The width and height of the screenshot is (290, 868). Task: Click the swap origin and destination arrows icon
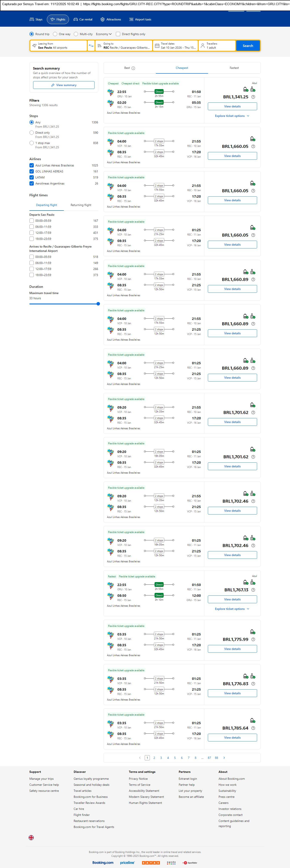point(91,46)
